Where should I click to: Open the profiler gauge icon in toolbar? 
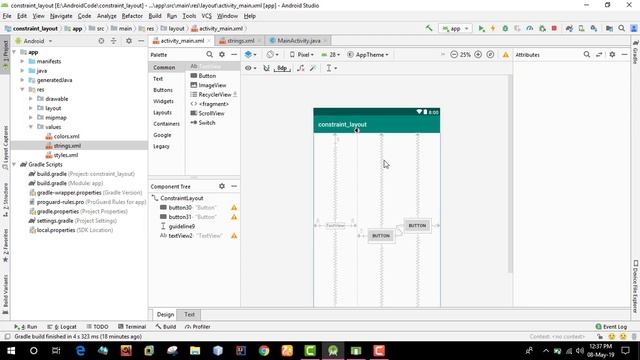click(530, 29)
